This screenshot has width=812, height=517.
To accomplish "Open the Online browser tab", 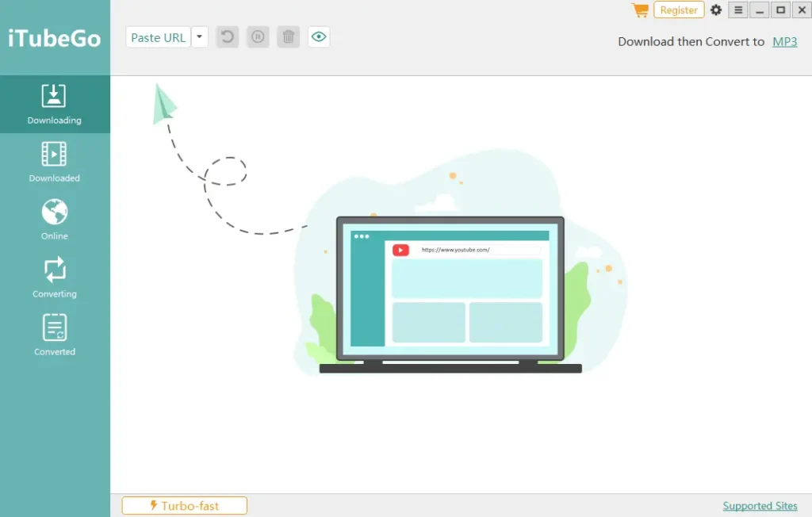I will click(x=55, y=220).
